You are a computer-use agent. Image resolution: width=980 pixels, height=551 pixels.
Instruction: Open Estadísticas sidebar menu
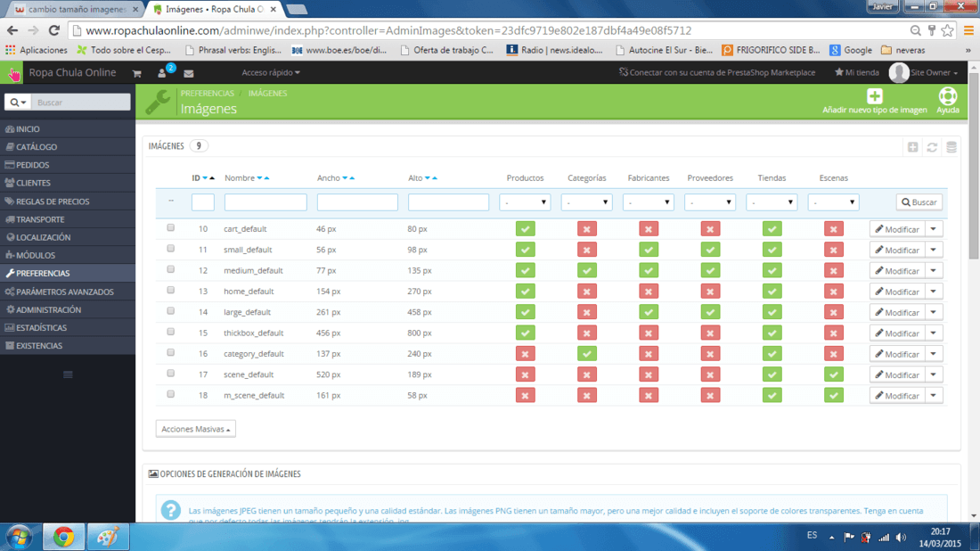tap(68, 328)
